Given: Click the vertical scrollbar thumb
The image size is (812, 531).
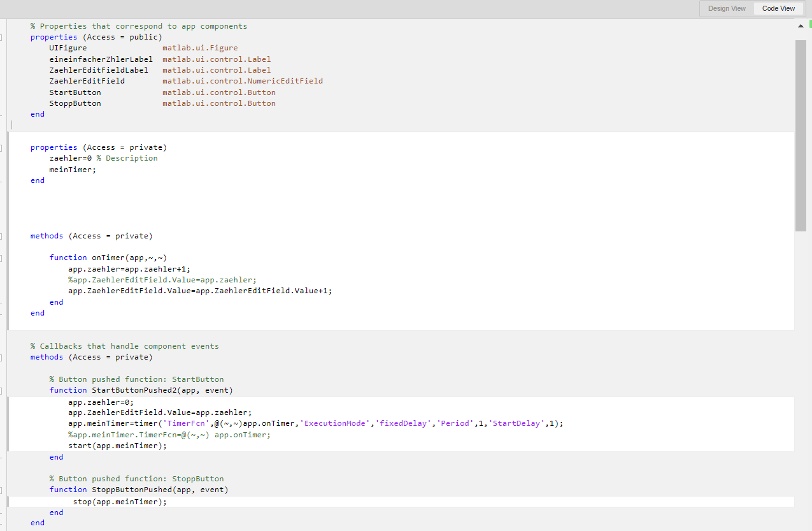Looking at the screenshot, I should point(801,134).
